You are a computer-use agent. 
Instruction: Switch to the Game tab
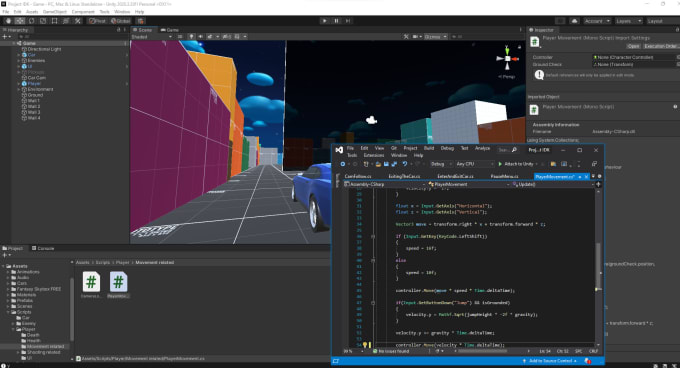[170, 30]
